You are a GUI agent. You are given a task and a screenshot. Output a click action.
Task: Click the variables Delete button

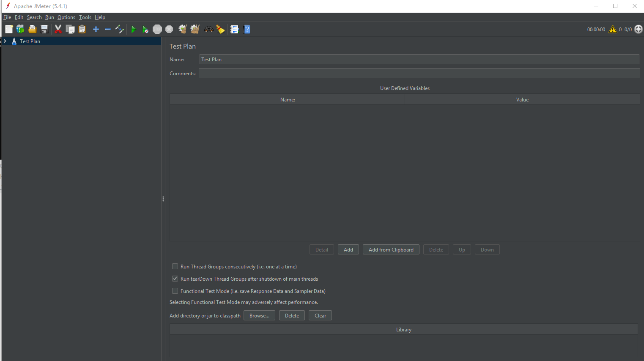click(x=436, y=249)
